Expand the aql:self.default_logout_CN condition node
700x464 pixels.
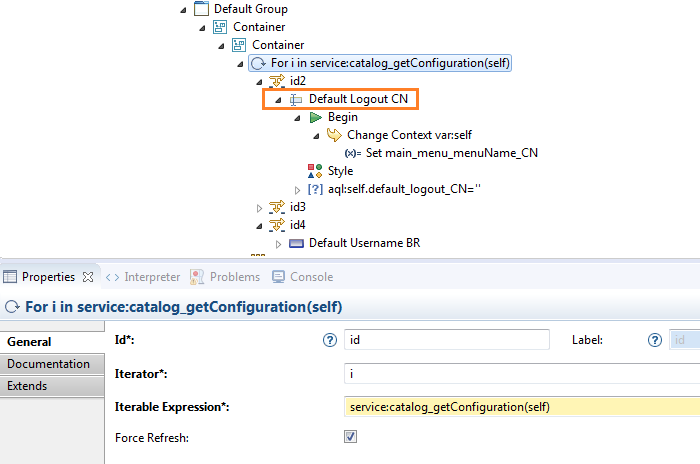[297, 190]
